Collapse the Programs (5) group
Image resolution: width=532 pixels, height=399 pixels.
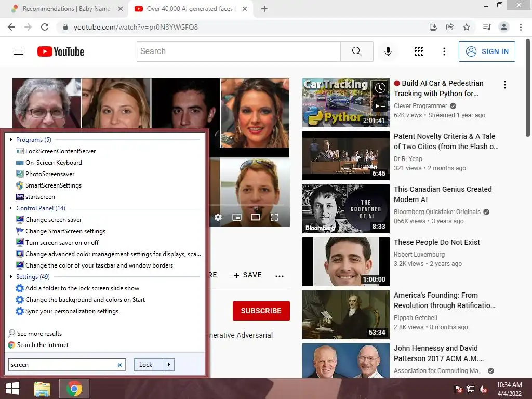click(x=11, y=139)
